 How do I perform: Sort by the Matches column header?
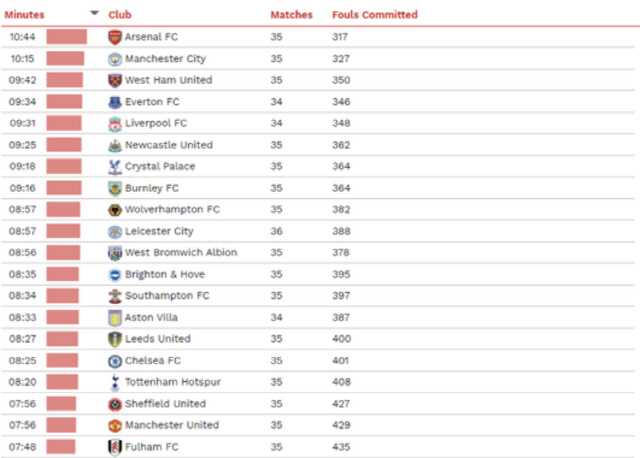tap(291, 15)
